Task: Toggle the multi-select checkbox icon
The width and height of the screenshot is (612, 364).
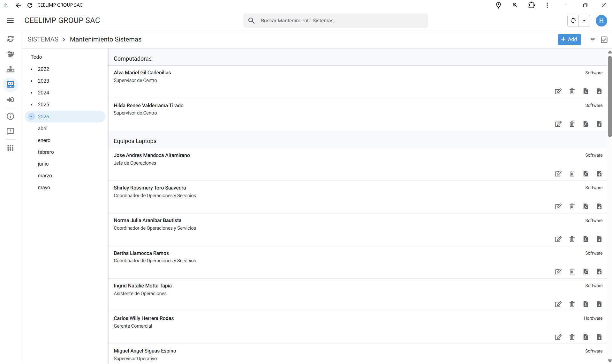Action: coord(604,40)
